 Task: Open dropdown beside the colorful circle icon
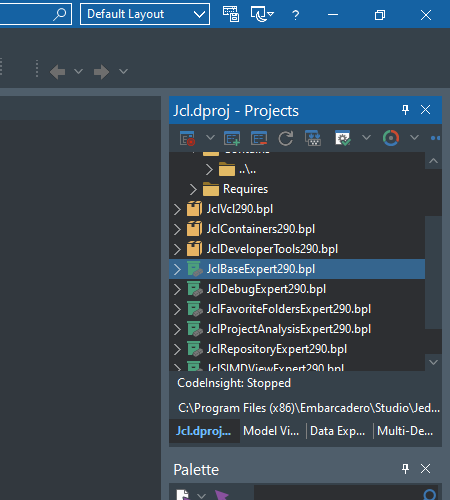tap(414, 137)
